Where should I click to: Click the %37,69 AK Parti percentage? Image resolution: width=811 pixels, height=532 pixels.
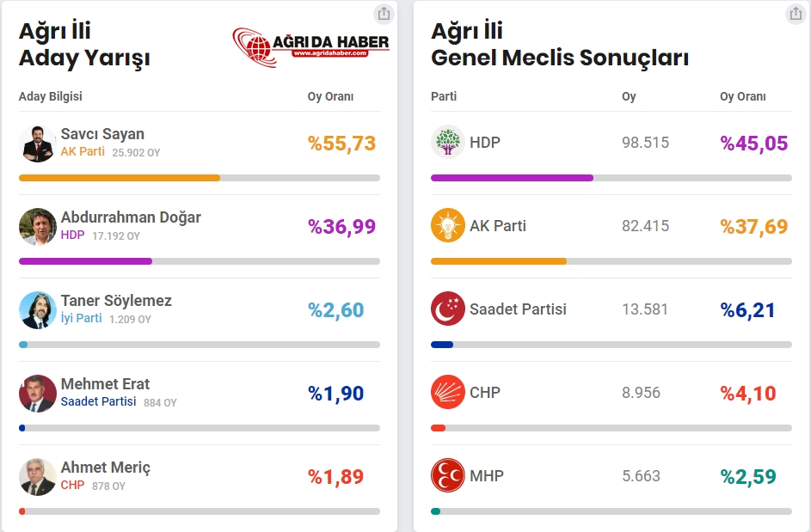coord(753,226)
